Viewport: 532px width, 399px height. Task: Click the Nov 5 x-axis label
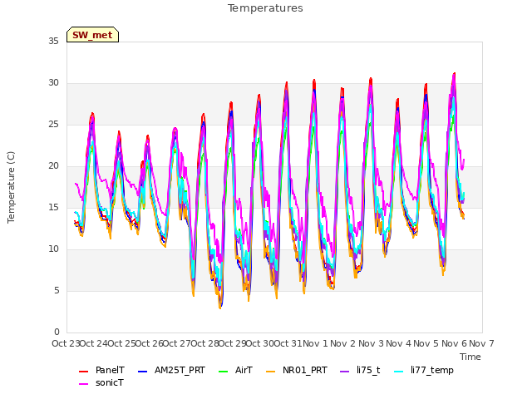click(426, 343)
